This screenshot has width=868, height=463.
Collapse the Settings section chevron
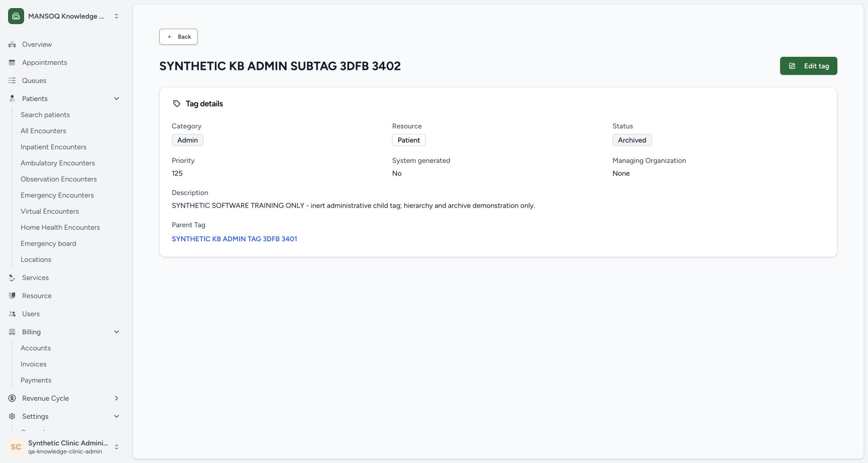point(117,416)
